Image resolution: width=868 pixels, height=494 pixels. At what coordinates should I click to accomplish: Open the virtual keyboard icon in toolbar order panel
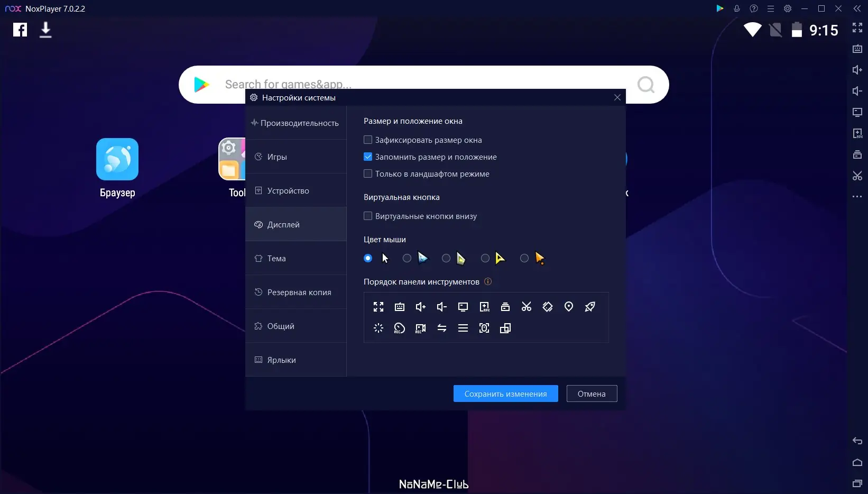[x=400, y=307]
